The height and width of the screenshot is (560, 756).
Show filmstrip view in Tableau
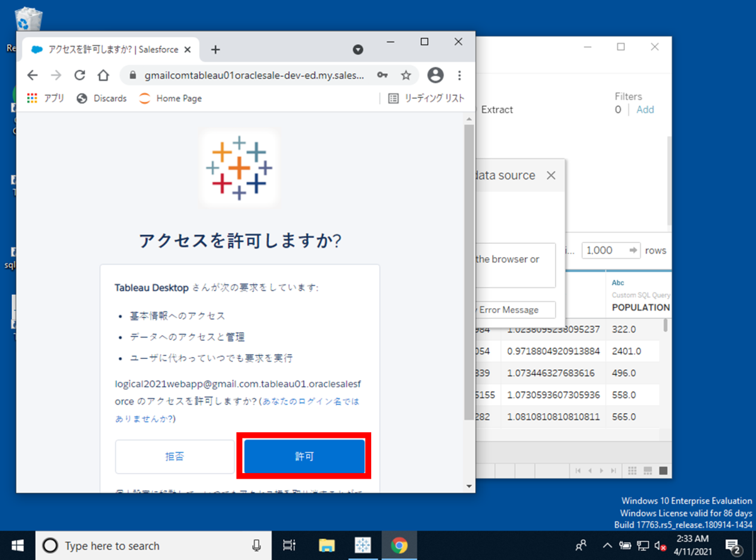[x=647, y=471]
